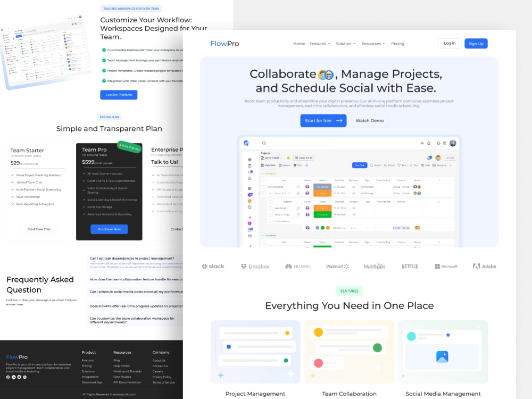The width and height of the screenshot is (532, 399).
Task: Click the blue plus icon to add a view
Action: click(x=307, y=165)
